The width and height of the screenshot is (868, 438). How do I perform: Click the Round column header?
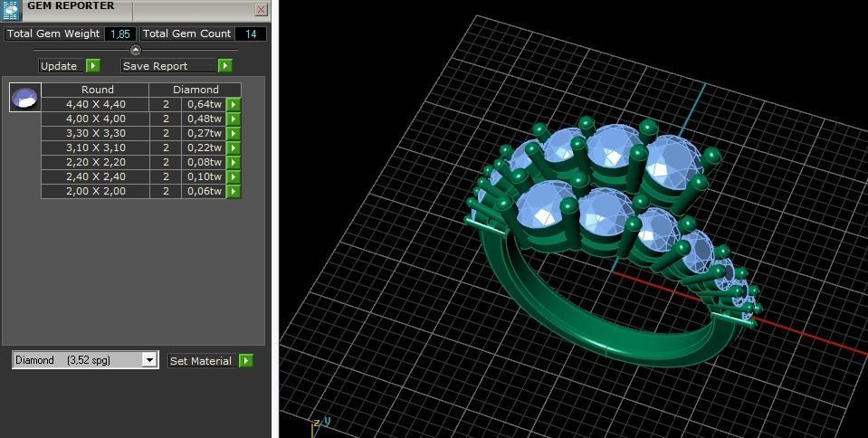coord(95,90)
